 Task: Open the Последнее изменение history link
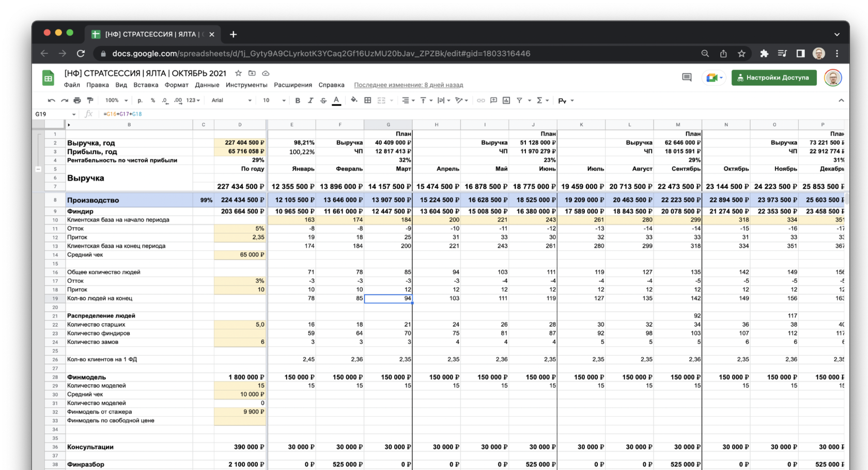click(408, 85)
